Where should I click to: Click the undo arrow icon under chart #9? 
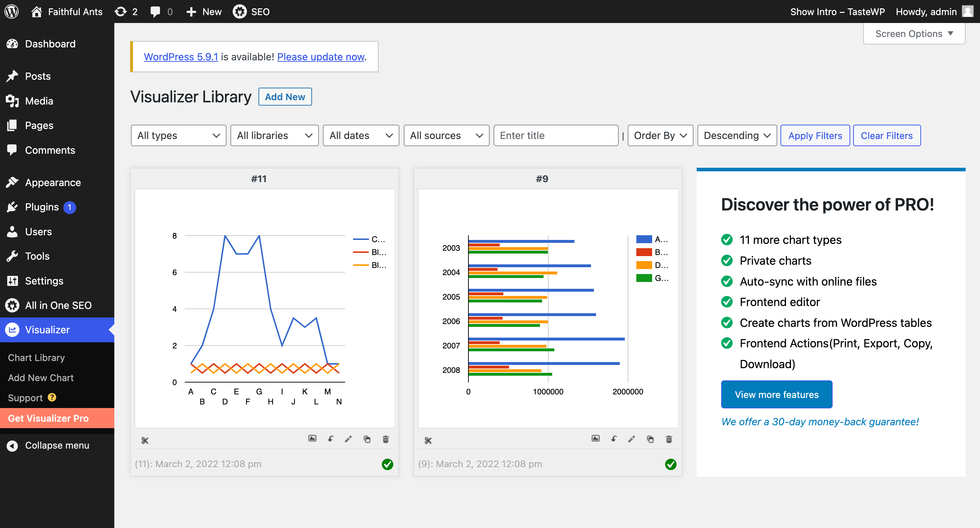pos(614,439)
